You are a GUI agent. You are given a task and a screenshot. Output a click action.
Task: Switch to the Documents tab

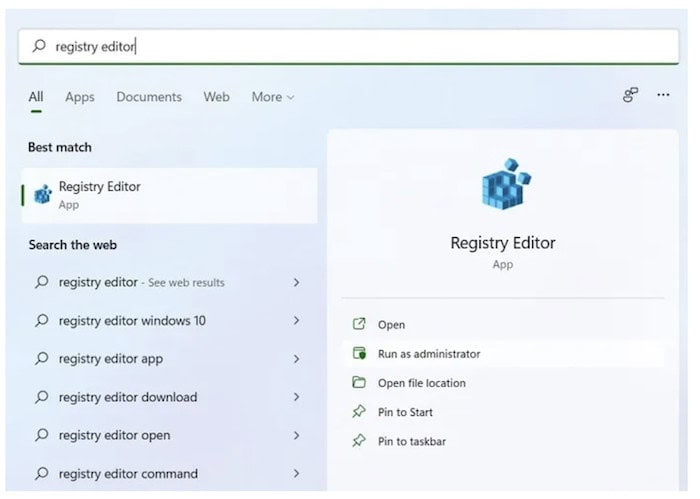tap(149, 97)
